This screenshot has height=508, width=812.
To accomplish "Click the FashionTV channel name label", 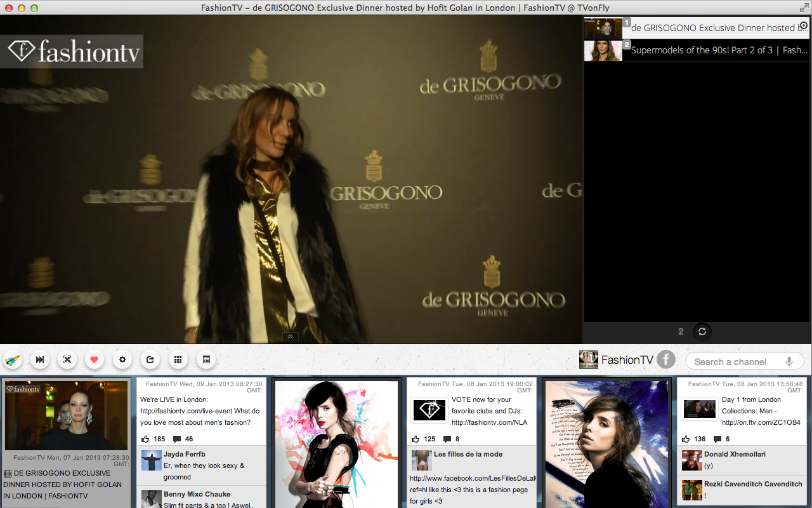I will (627, 360).
